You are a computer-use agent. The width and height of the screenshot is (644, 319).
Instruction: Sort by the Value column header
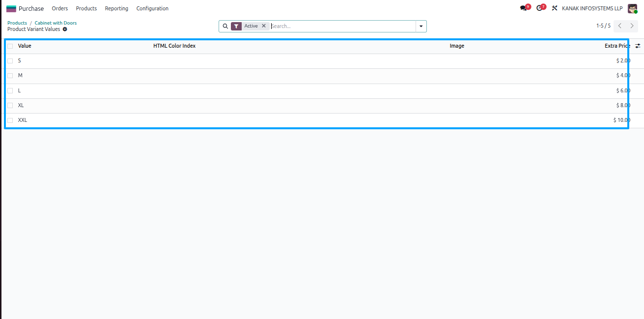coord(25,46)
